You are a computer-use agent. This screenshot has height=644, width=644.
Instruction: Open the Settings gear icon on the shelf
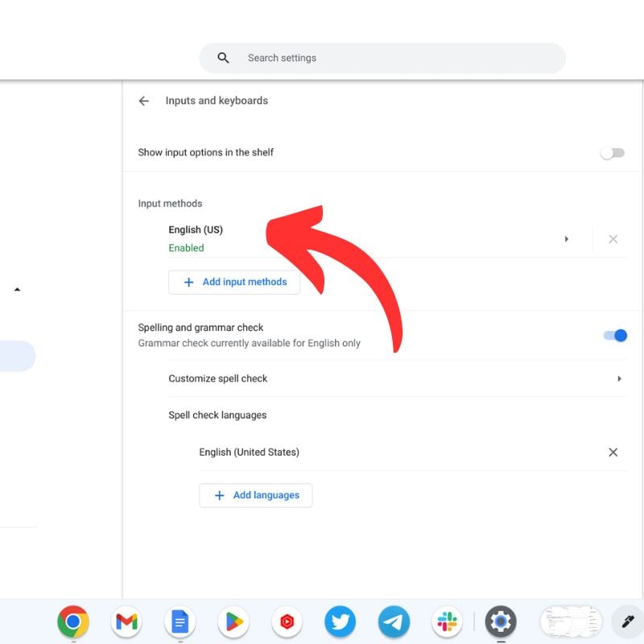[500, 621]
